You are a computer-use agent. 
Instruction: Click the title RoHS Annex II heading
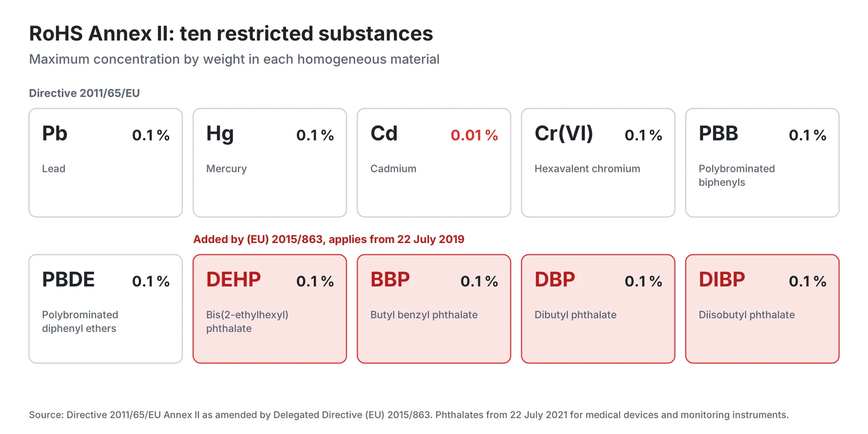point(231,34)
